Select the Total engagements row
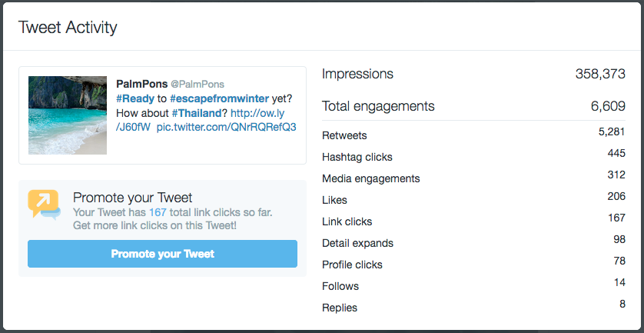 (x=473, y=106)
